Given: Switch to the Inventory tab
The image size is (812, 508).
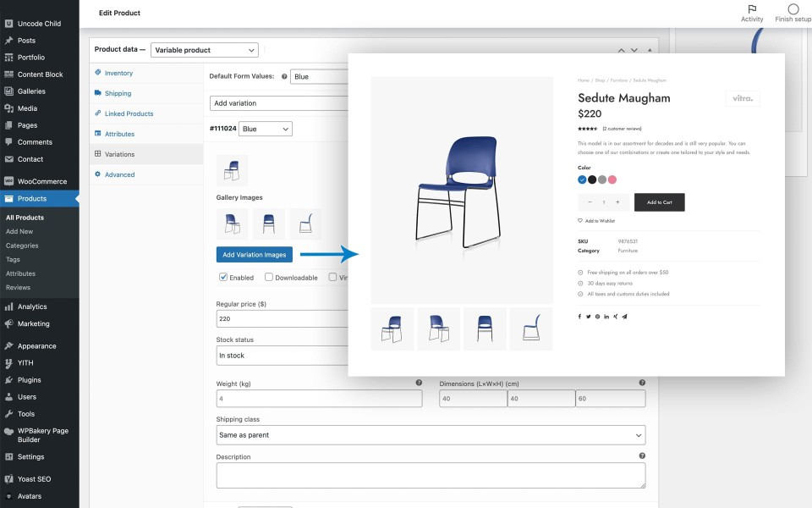Looking at the screenshot, I should tap(118, 73).
